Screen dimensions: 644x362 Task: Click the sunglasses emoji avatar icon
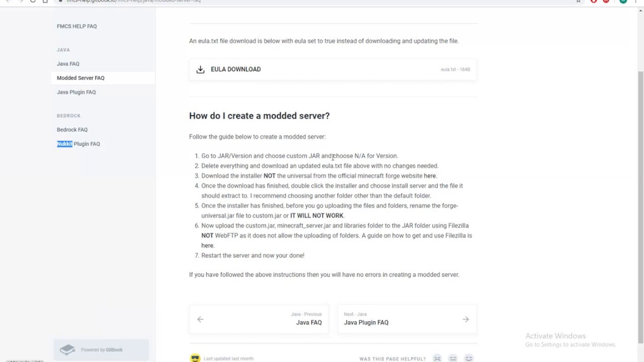(x=195, y=358)
